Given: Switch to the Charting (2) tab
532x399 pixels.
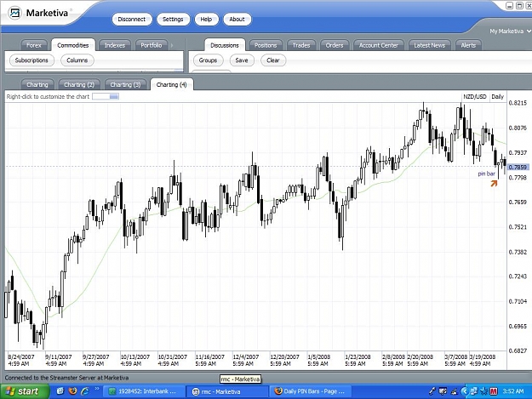Looking at the screenshot, I should (x=79, y=85).
